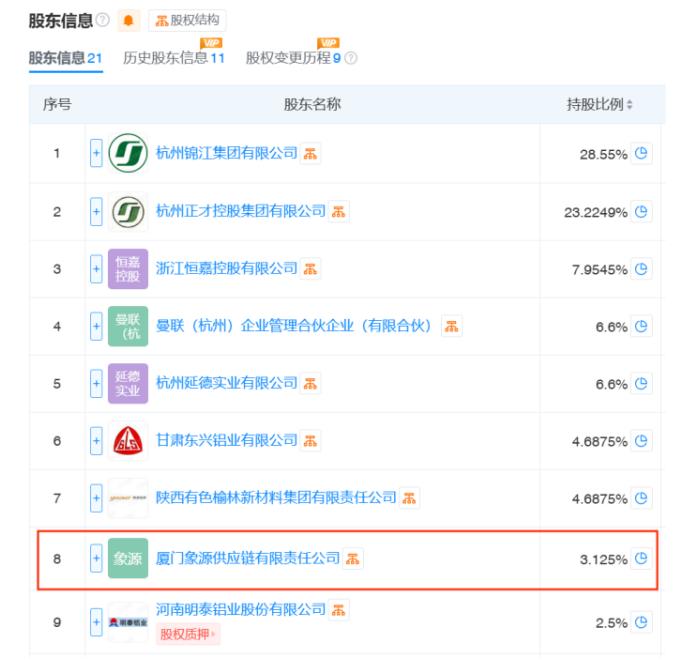Screen dimensions: 679x660
Task: Click the 甘肃东兴铝业 red logo
Action: pyautogui.click(x=128, y=441)
